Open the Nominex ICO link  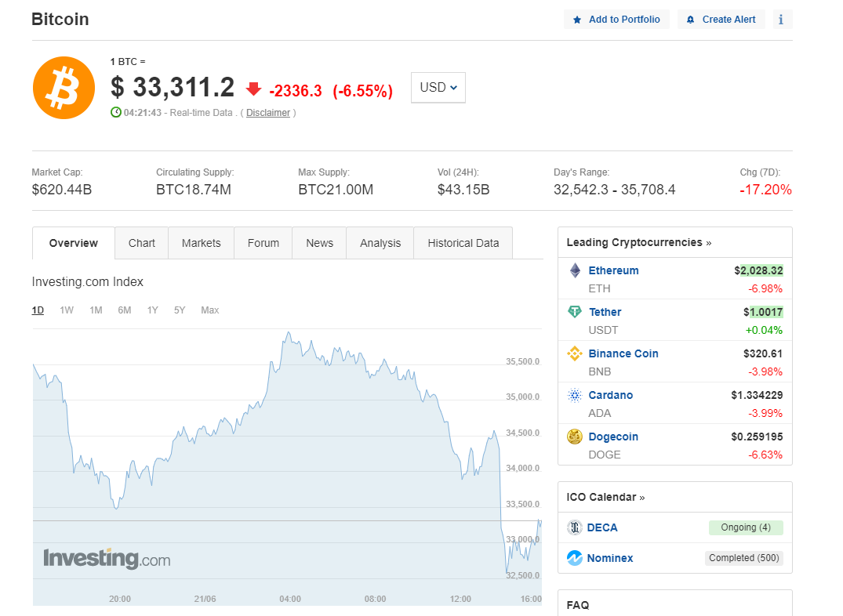pyautogui.click(x=609, y=558)
